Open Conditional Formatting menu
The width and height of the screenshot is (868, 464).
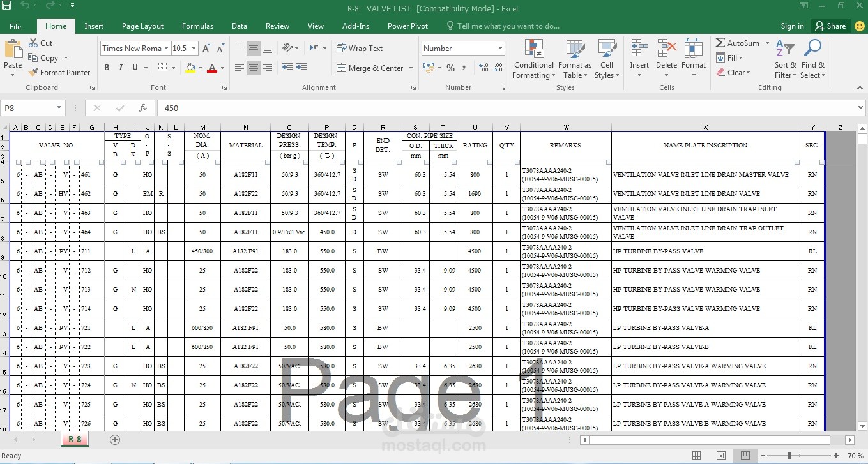[533, 59]
